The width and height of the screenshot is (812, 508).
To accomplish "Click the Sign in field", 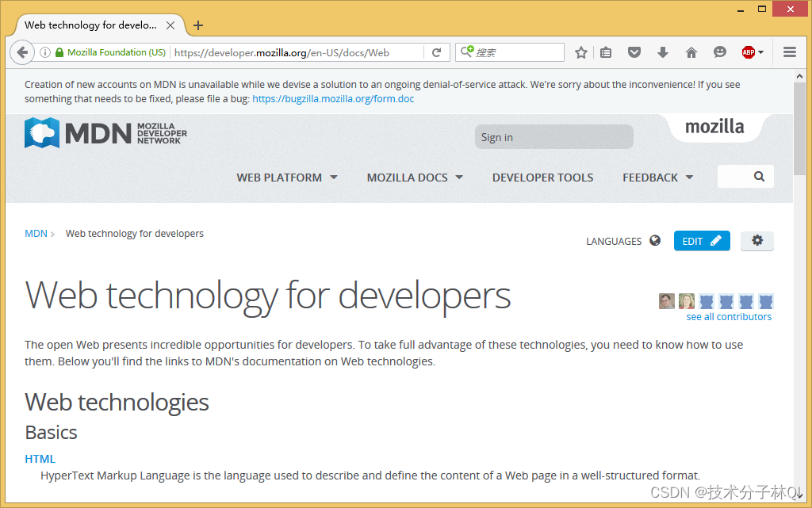I will coord(554,137).
